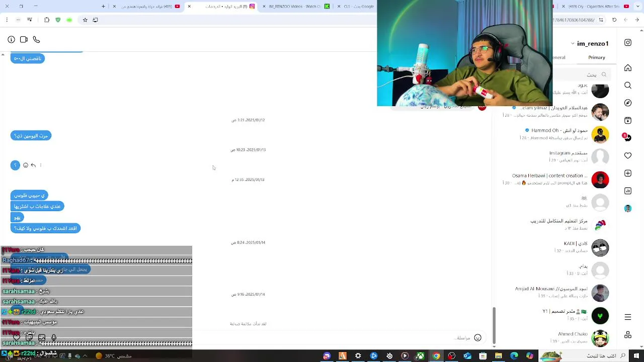644x362 pixels.
Task: Open File Explorer from the taskbar
Action: (499, 356)
